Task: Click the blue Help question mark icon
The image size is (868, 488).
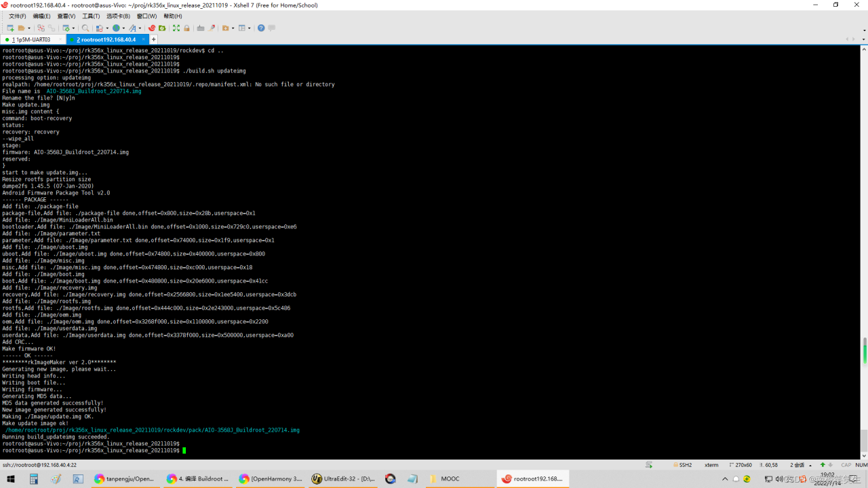Action: click(x=261, y=28)
